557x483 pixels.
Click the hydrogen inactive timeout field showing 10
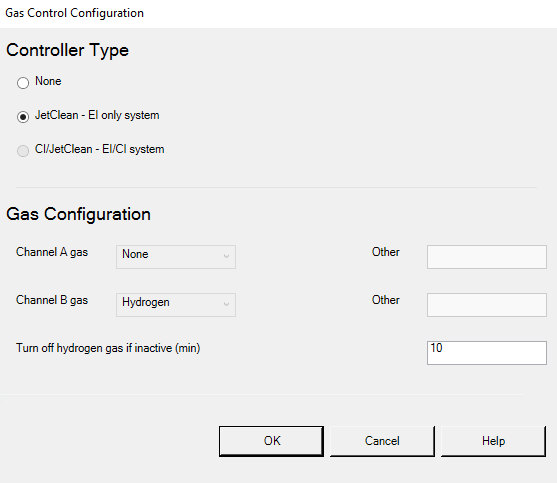487,353
